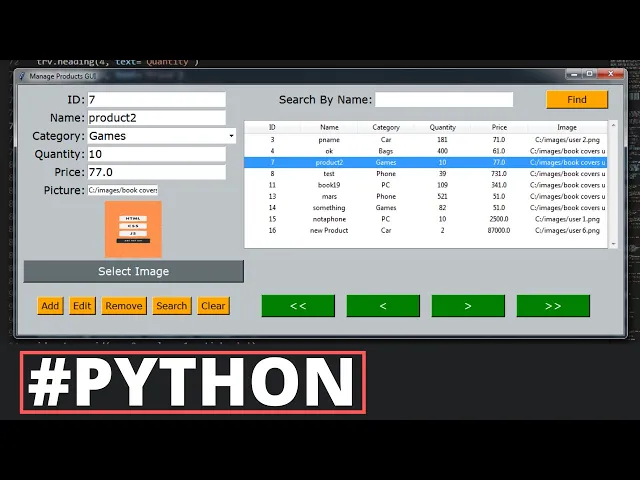Focus the Price field showing 77.0
Viewport: 640px width, 480px height.
(x=156, y=172)
